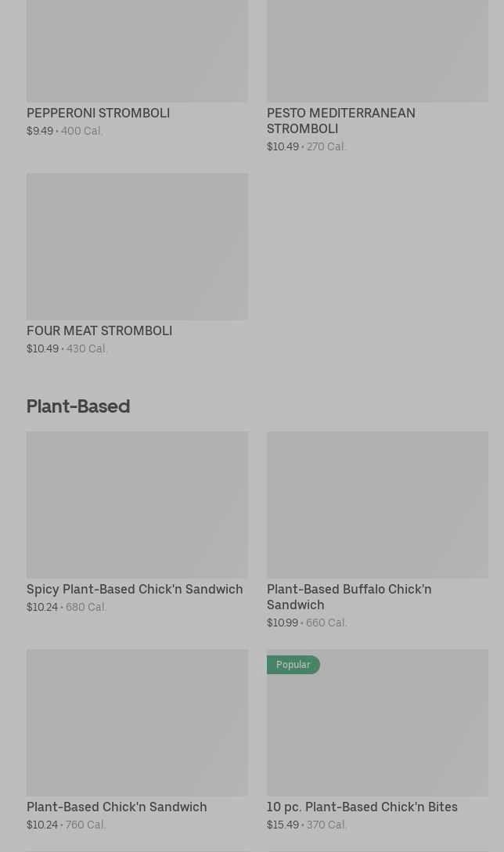Screen dimensions: 504x852
Task: Open the Plant-Based Buffalo Chick'n Sandwich title
Action: tap(348, 597)
